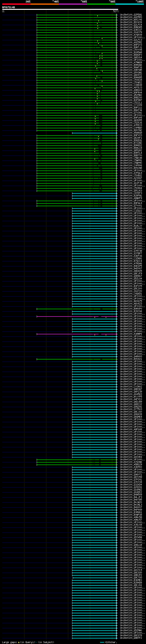The height and width of the screenshot is (644, 146).
Task: Select hit label UniRef100_A1E5M3
Action: [131, 18]
